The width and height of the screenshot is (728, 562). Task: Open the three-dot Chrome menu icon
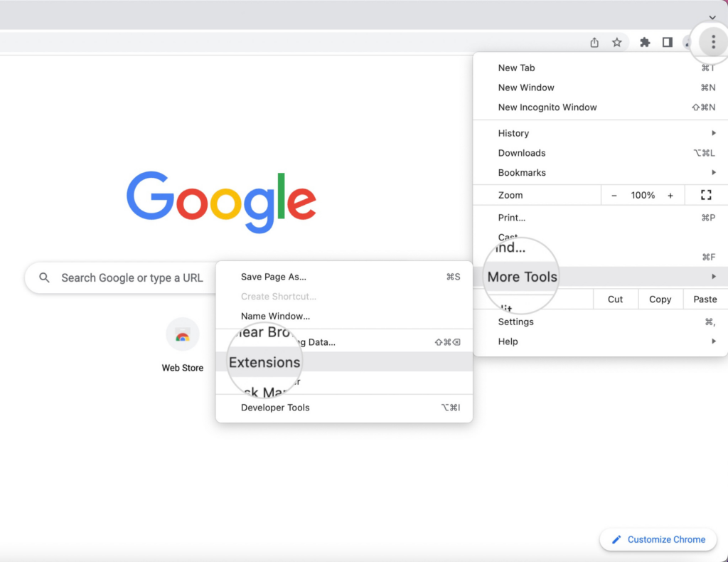pyautogui.click(x=712, y=42)
